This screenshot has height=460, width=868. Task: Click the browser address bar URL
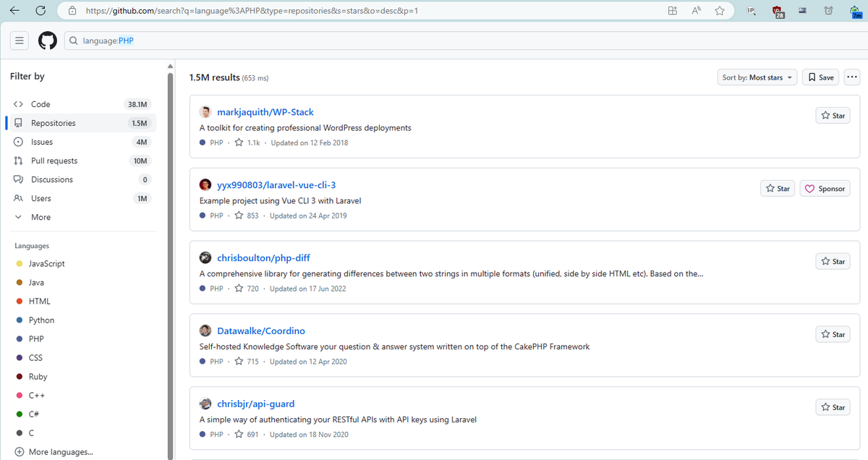[252, 11]
